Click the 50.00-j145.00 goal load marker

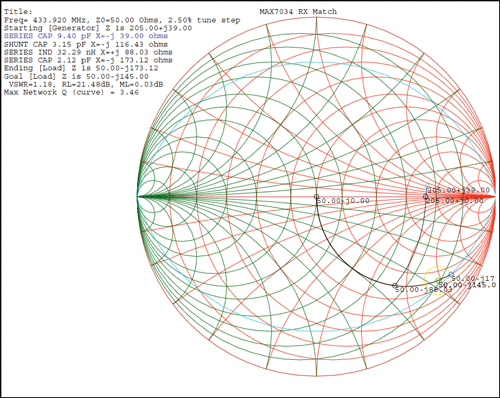pos(438,280)
